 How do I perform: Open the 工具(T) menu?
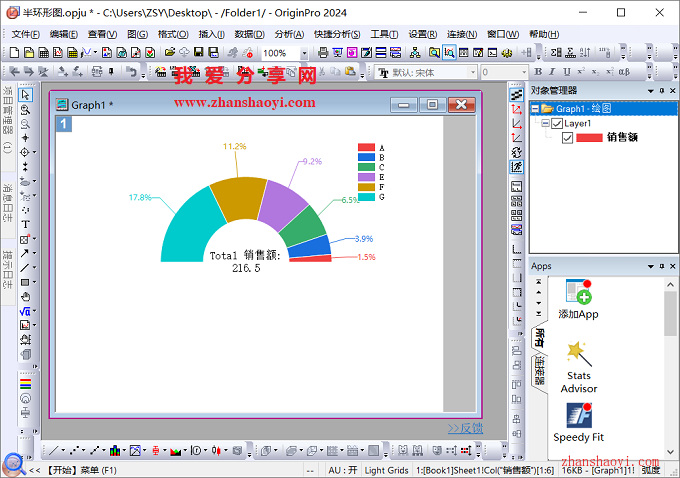pos(384,34)
